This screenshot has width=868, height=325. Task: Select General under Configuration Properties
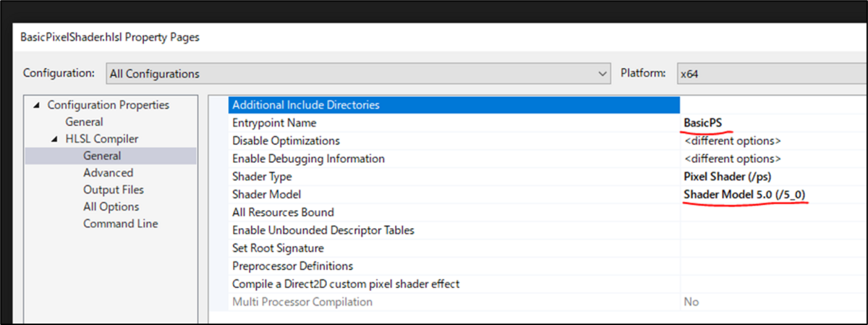[x=84, y=122]
